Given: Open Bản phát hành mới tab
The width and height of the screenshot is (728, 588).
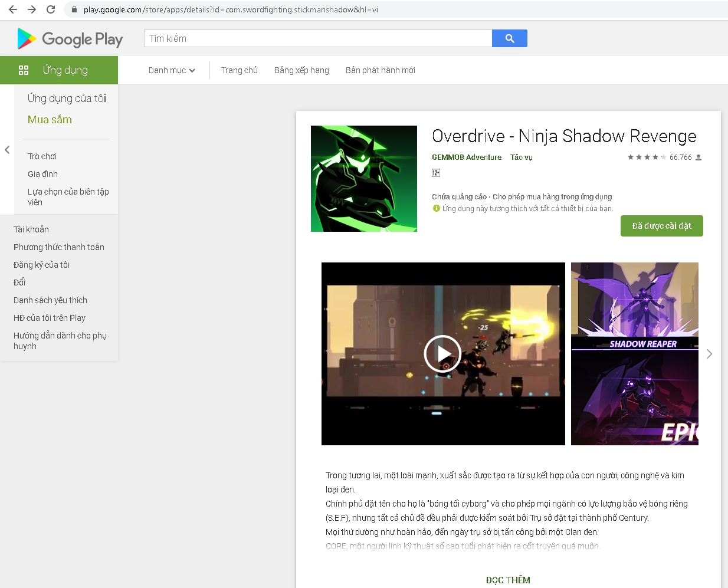Looking at the screenshot, I should [x=381, y=70].
